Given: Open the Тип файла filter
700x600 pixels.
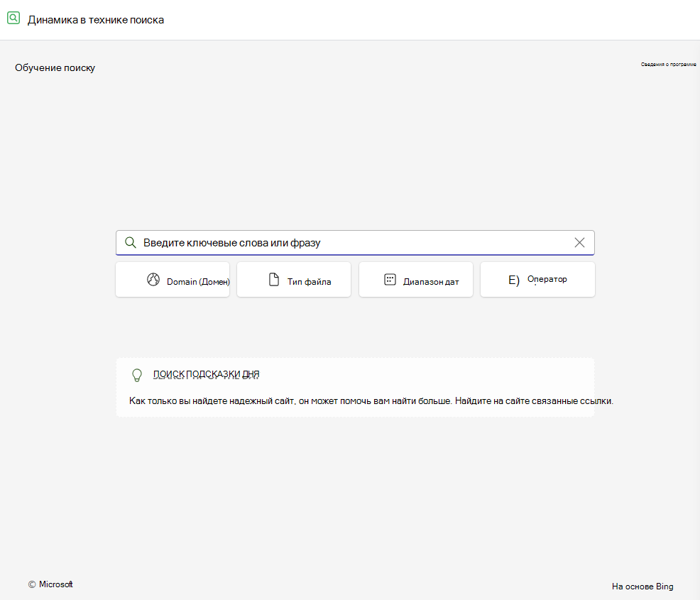Looking at the screenshot, I should coord(294,280).
